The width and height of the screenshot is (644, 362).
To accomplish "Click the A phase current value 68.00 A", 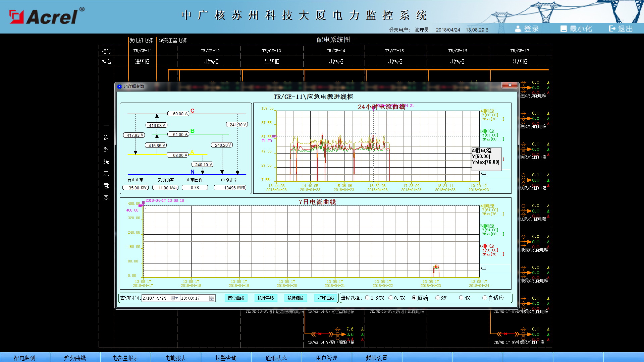I will (x=178, y=155).
